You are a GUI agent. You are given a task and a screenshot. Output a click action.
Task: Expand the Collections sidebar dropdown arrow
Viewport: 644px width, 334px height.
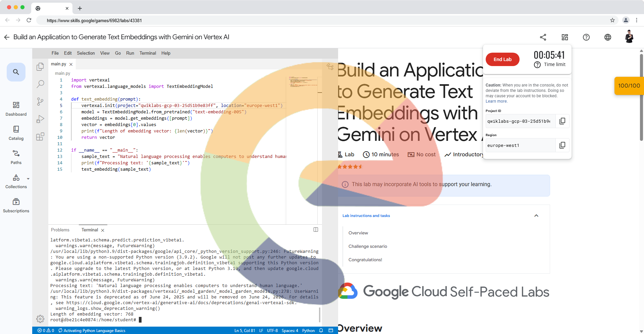click(x=28, y=179)
